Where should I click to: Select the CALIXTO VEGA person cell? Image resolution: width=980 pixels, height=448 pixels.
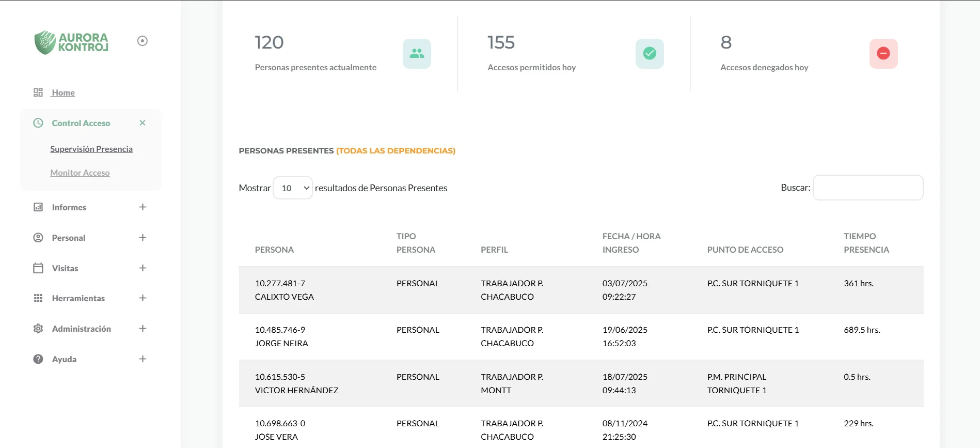pos(284,290)
